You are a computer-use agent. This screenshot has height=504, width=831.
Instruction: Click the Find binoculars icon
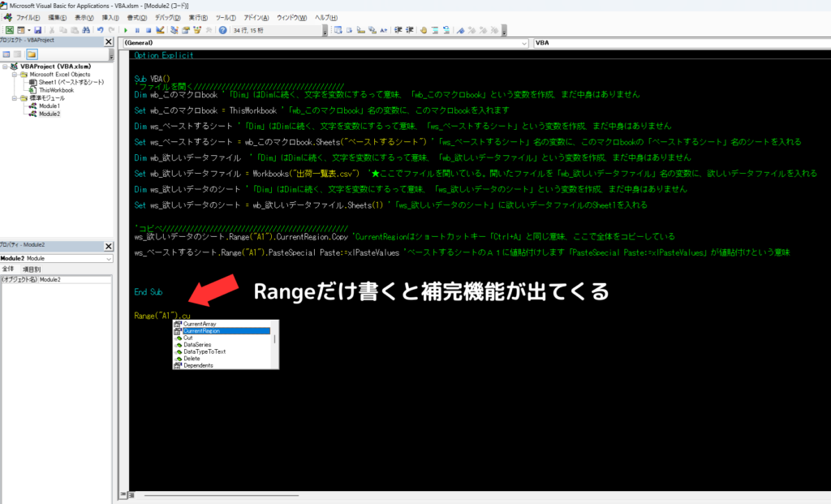86,30
